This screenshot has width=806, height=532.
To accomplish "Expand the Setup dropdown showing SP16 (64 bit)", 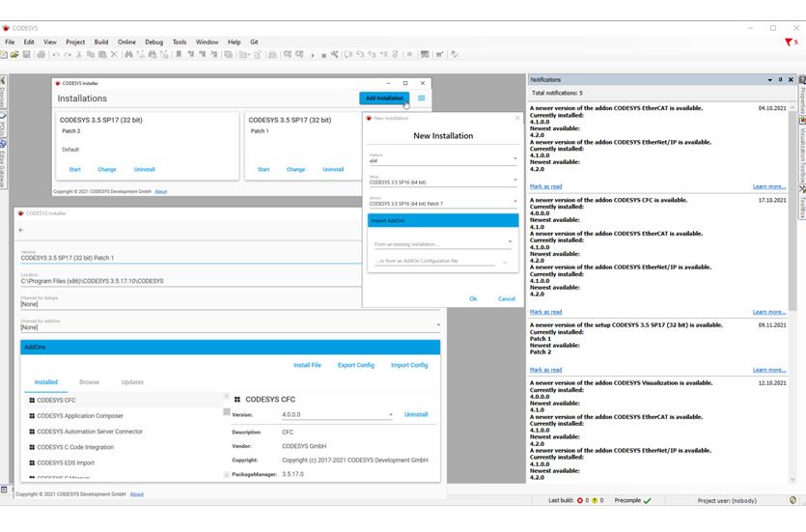I will tap(515, 180).
